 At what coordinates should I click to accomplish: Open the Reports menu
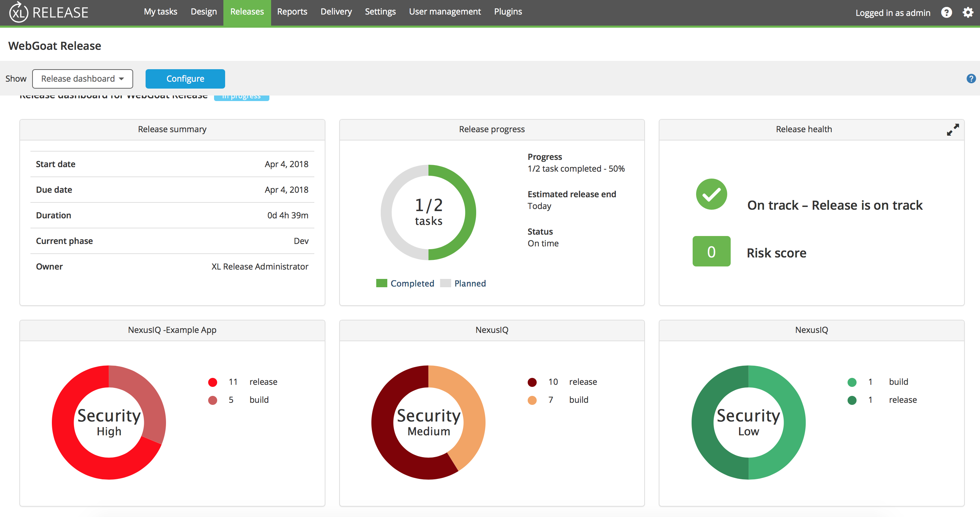(292, 12)
